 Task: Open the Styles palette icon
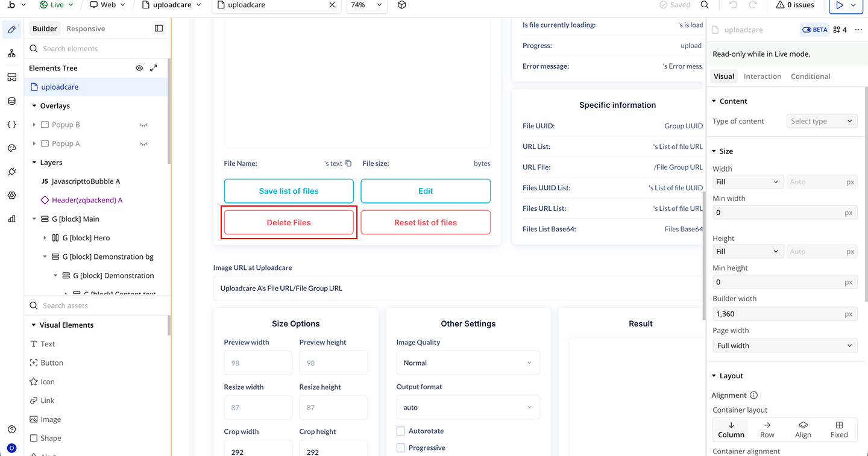click(x=11, y=148)
